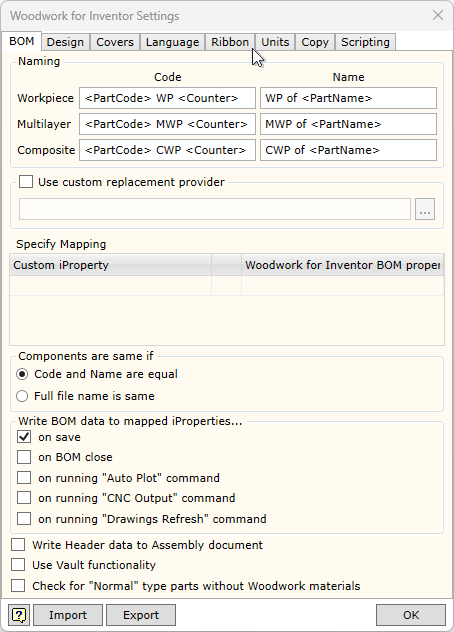
Task: Edit the Composite Code field
Action: (x=167, y=150)
